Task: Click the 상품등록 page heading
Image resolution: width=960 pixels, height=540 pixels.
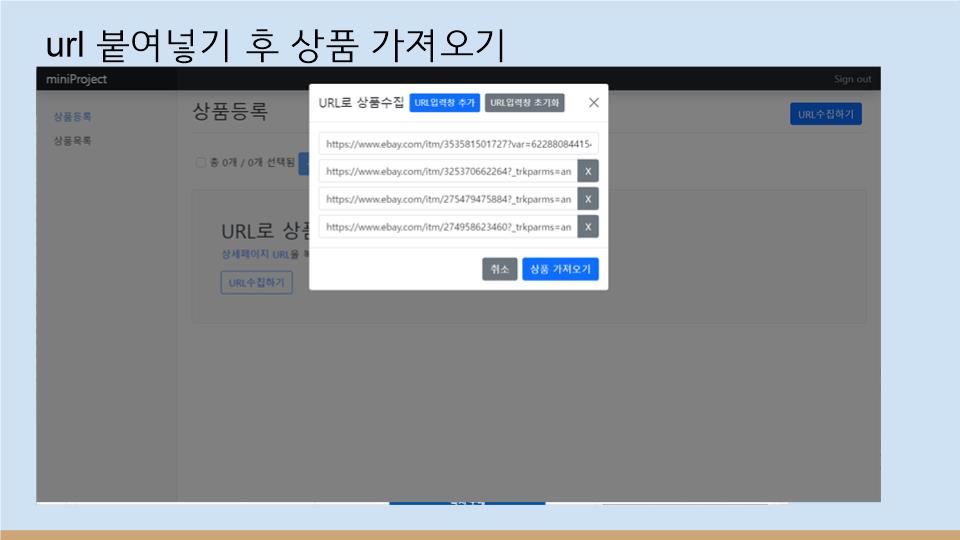Action: [x=230, y=111]
